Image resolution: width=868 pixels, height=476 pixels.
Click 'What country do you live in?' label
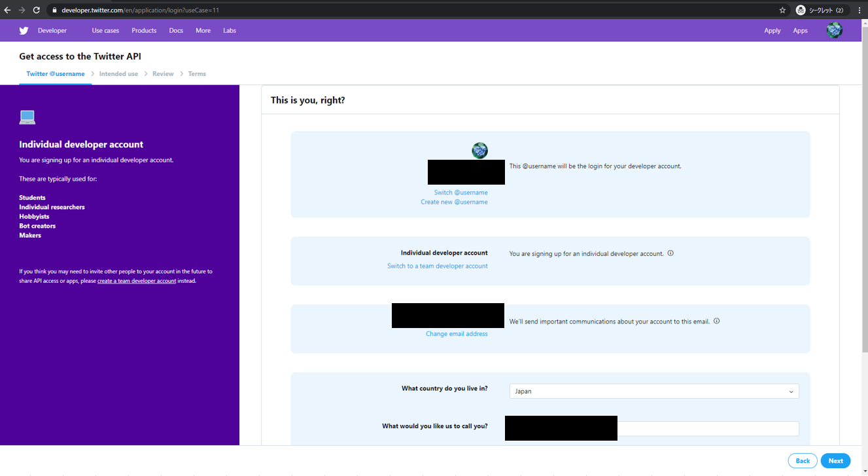(x=445, y=389)
